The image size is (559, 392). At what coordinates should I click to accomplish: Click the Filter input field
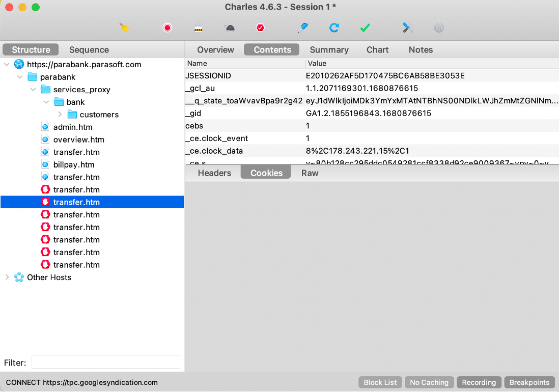tap(105, 362)
